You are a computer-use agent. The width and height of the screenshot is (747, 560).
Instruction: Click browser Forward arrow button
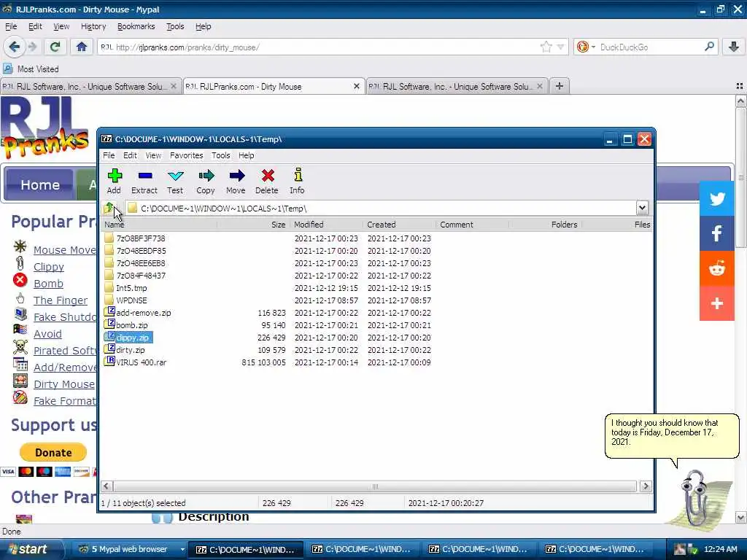32,47
